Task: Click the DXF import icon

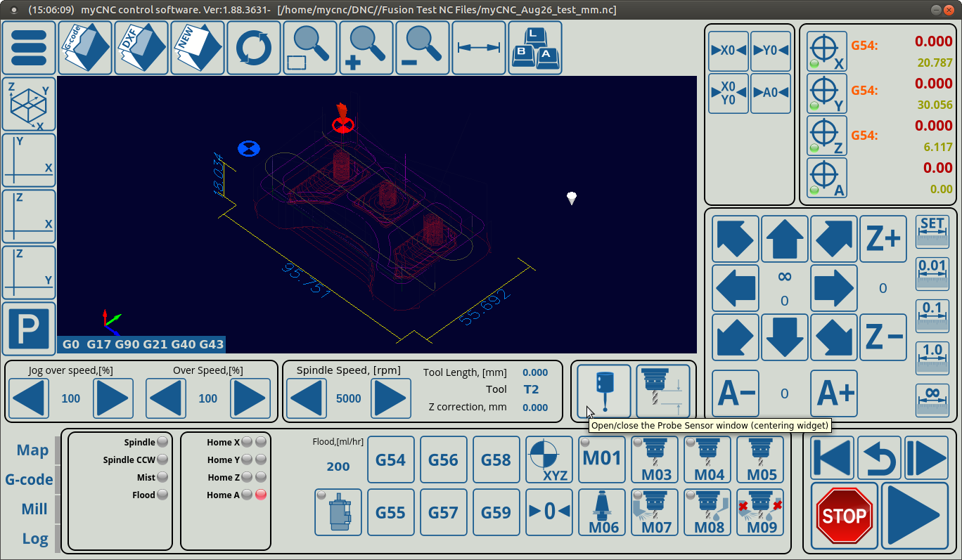Action: pos(141,48)
